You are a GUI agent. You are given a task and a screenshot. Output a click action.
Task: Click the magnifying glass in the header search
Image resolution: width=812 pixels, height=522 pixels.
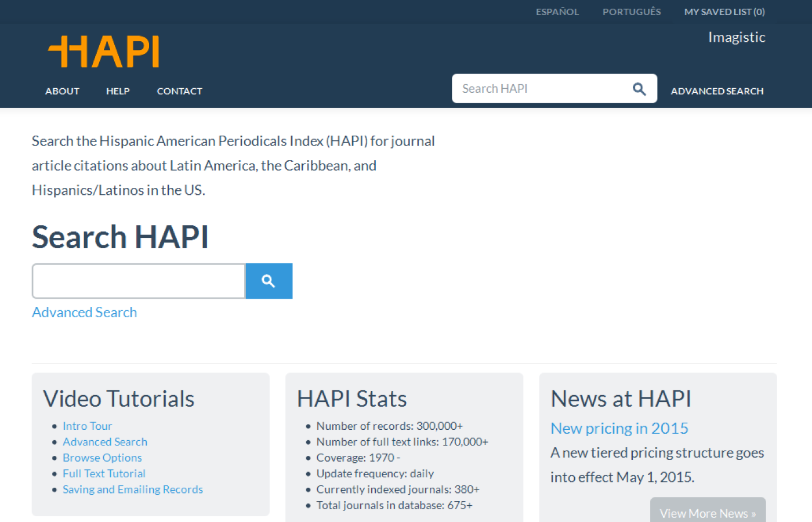pos(639,88)
